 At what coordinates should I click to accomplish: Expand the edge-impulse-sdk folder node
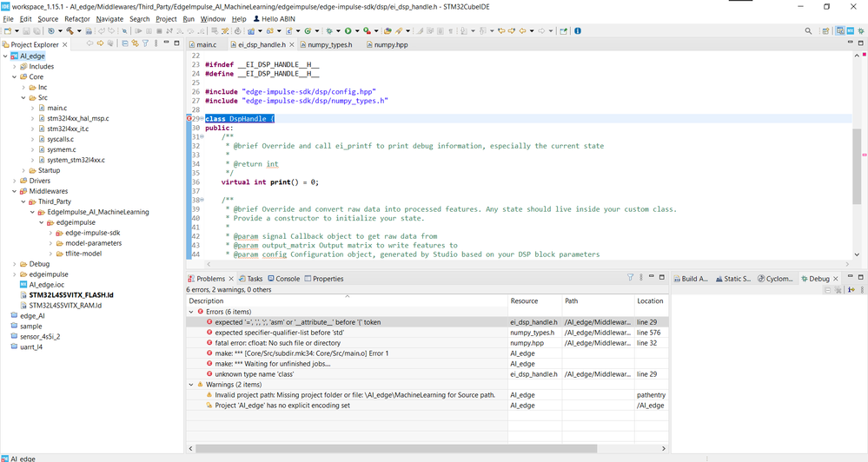click(x=51, y=233)
